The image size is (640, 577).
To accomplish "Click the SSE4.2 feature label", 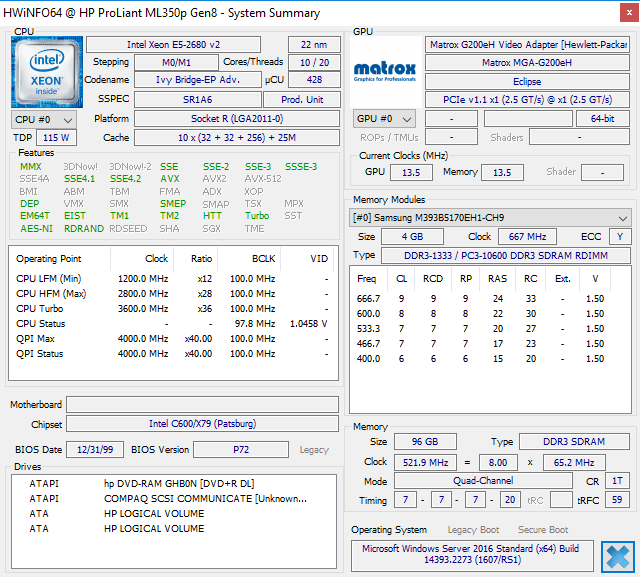I will [x=125, y=179].
